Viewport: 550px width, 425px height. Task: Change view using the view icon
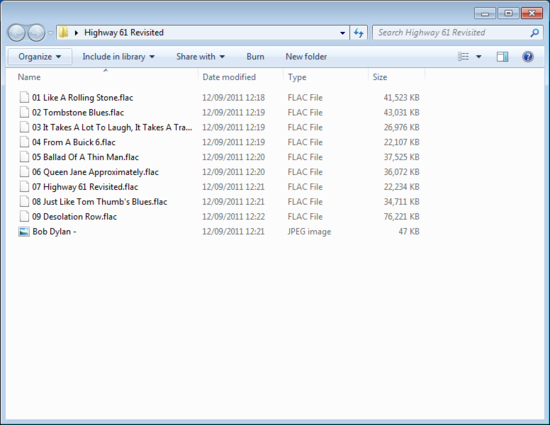(463, 56)
